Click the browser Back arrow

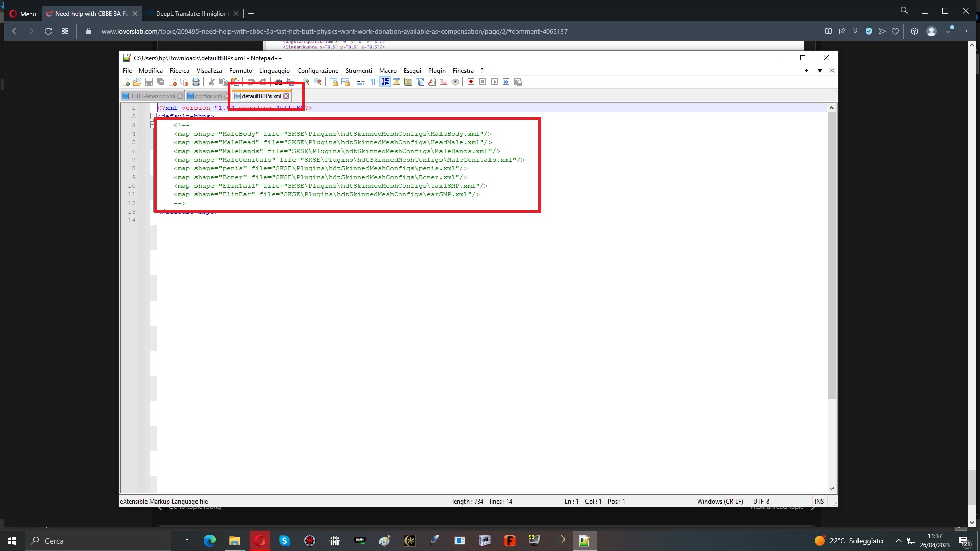[x=14, y=31]
